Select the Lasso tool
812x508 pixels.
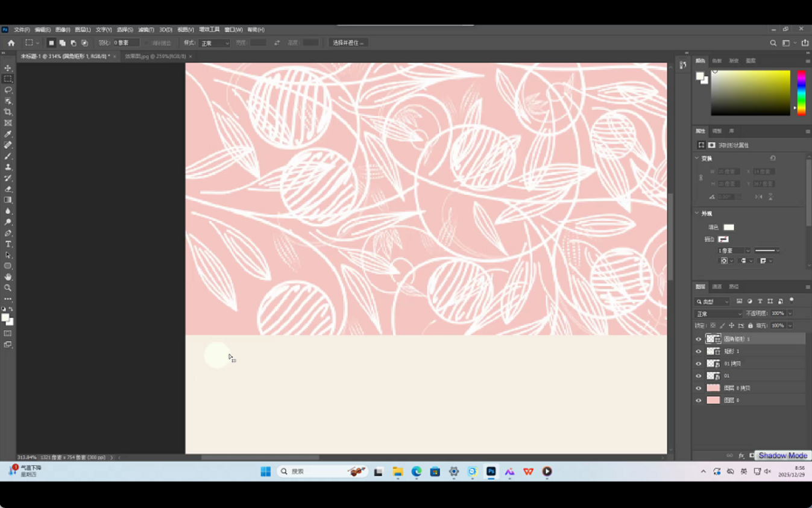tap(8, 90)
